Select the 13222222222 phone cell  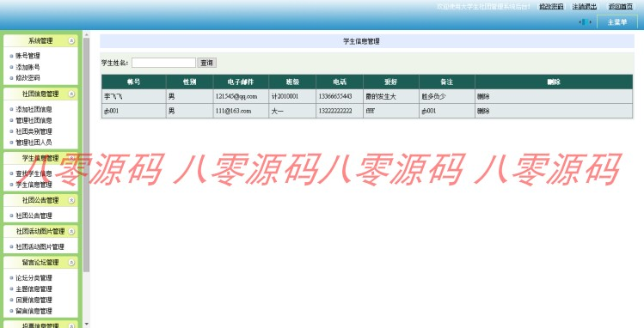pyautogui.click(x=340, y=111)
